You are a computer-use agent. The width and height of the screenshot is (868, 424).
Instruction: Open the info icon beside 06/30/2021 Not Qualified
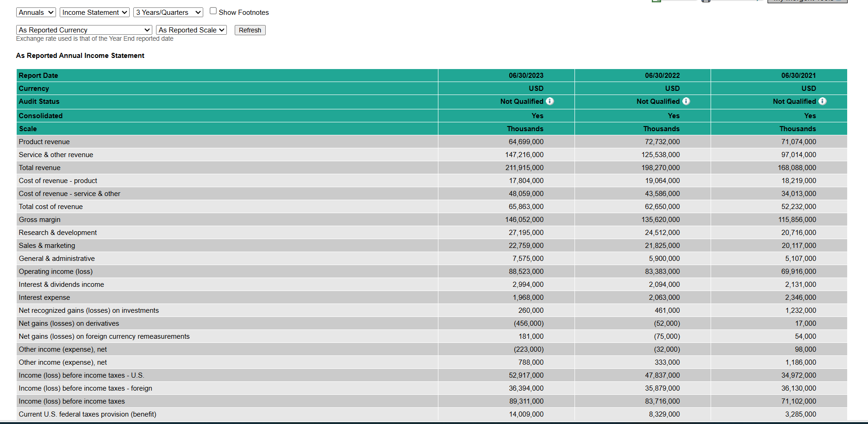point(823,101)
